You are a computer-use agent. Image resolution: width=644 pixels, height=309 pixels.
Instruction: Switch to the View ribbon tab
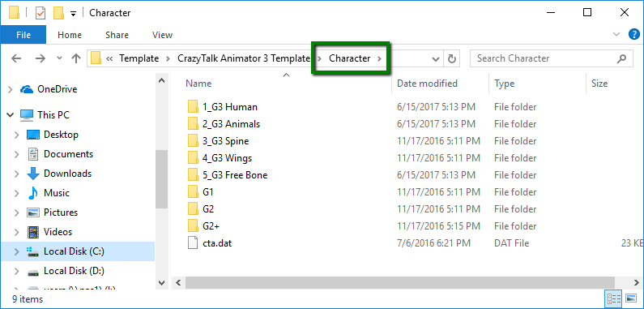click(162, 35)
